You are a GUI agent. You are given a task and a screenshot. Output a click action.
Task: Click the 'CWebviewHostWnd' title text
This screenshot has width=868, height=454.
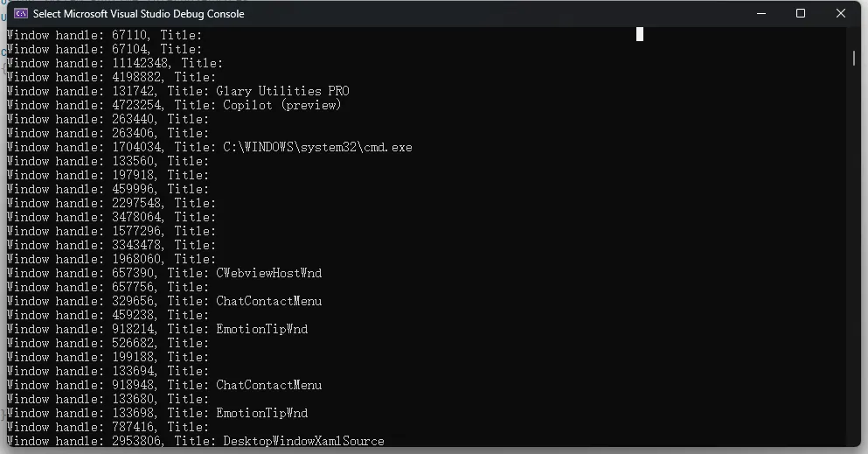coord(268,273)
